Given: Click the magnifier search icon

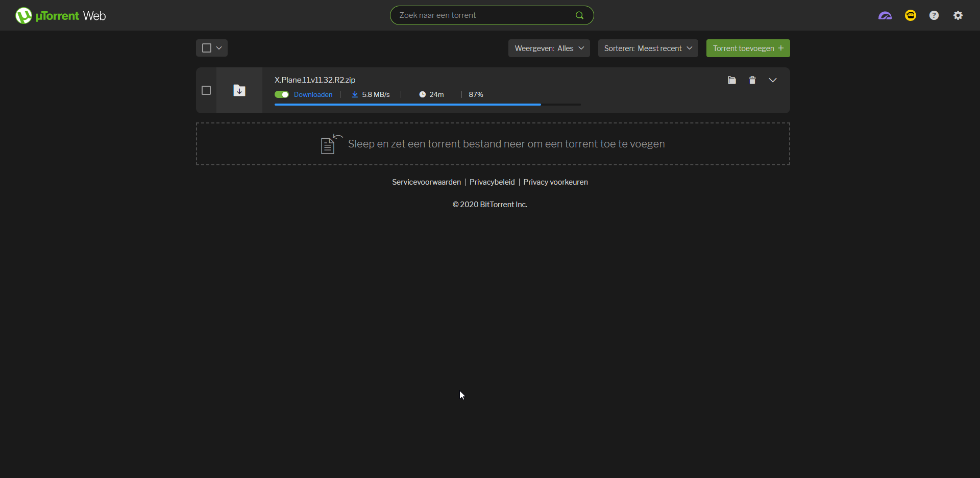Looking at the screenshot, I should pos(579,15).
